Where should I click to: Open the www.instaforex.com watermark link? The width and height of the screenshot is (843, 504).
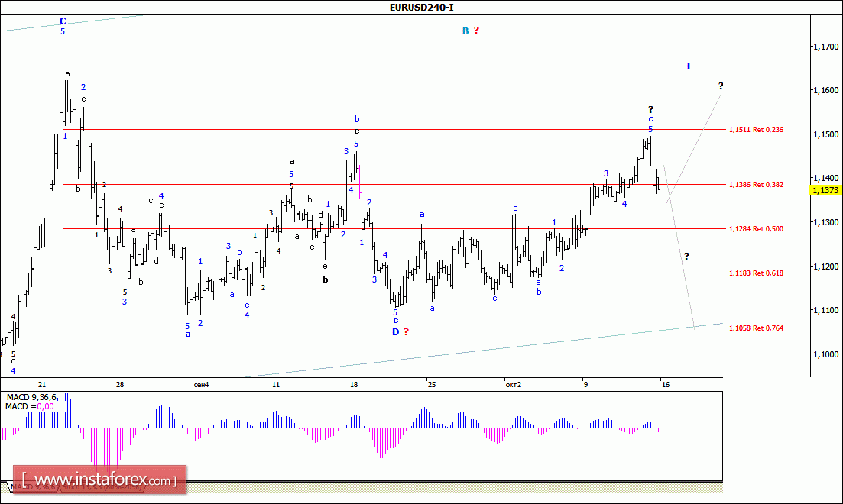point(99,481)
